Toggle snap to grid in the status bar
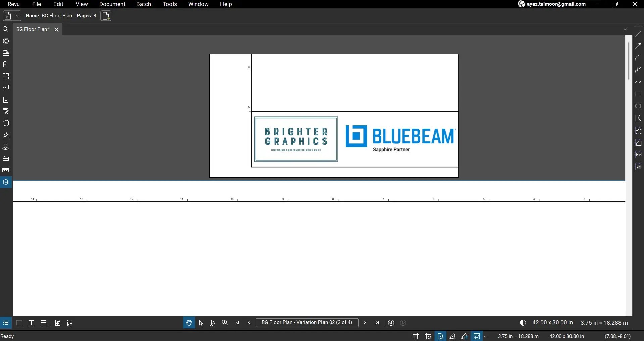Image resolution: width=644 pixels, height=341 pixels. pyautogui.click(x=428, y=336)
